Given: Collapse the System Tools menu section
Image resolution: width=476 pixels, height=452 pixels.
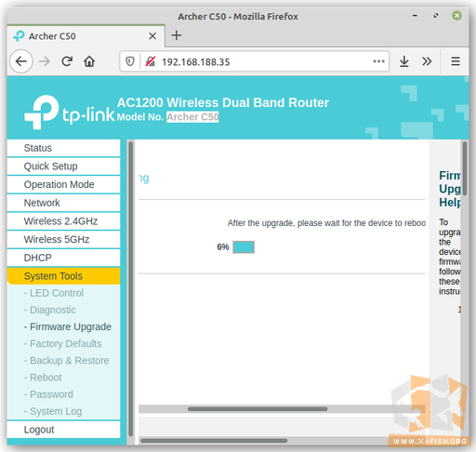Looking at the screenshot, I should (63, 276).
